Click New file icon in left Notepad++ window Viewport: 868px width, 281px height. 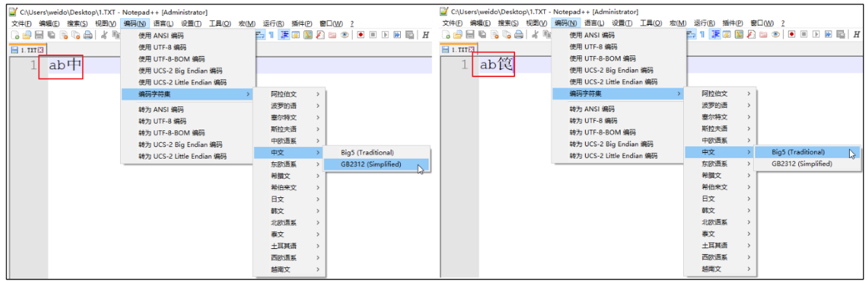(x=15, y=35)
